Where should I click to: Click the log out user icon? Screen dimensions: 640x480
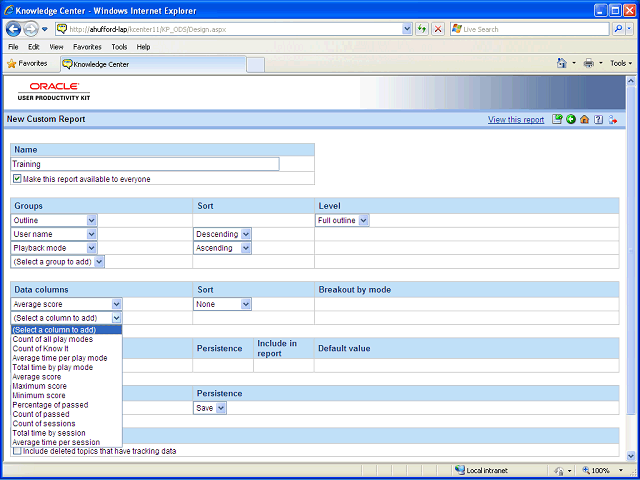613,120
